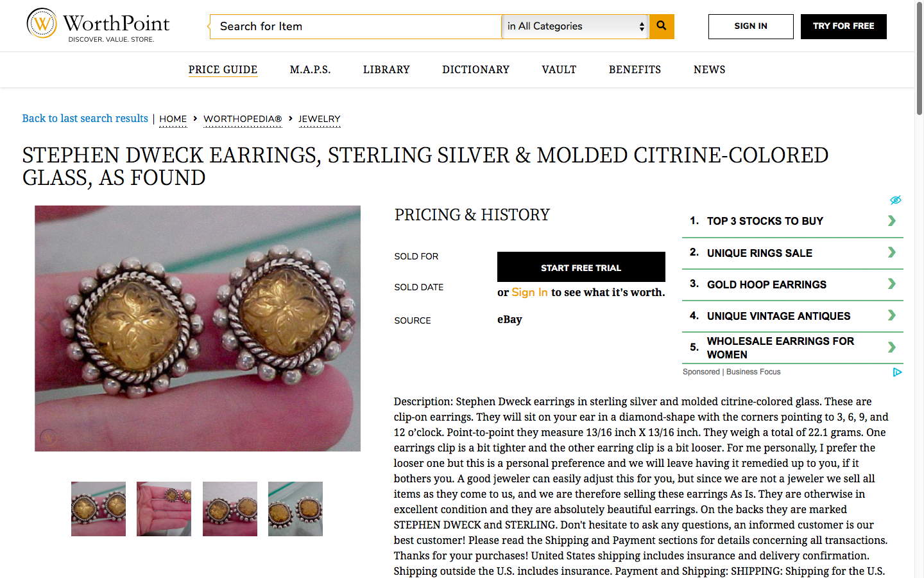Hide the ad using the eye icon
The image size is (924, 578).
896,200
